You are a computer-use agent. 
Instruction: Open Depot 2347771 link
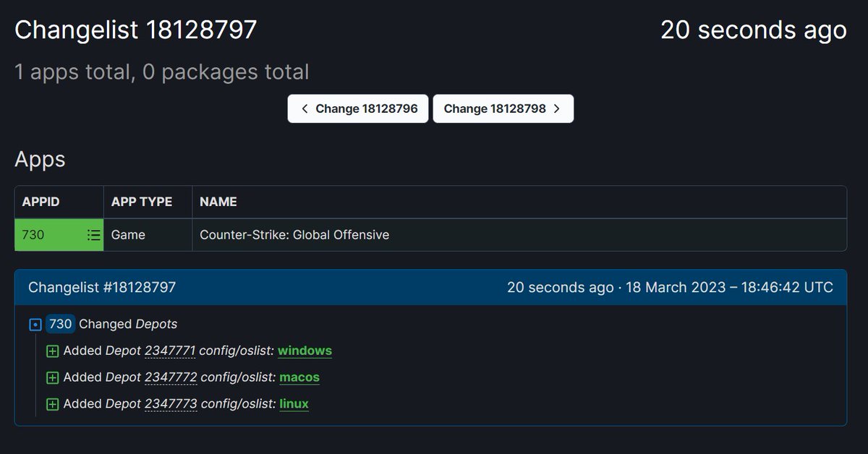[170, 351]
